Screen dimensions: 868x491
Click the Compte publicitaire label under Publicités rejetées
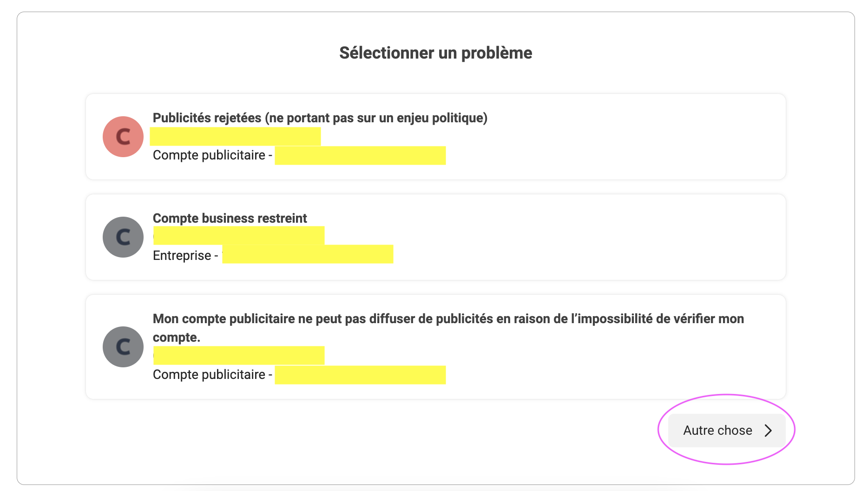[209, 155]
